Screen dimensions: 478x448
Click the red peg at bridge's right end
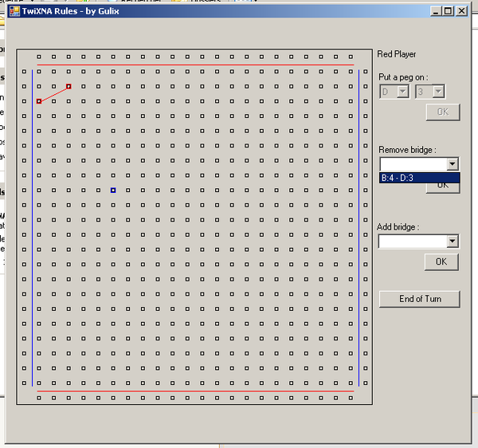[x=69, y=86]
